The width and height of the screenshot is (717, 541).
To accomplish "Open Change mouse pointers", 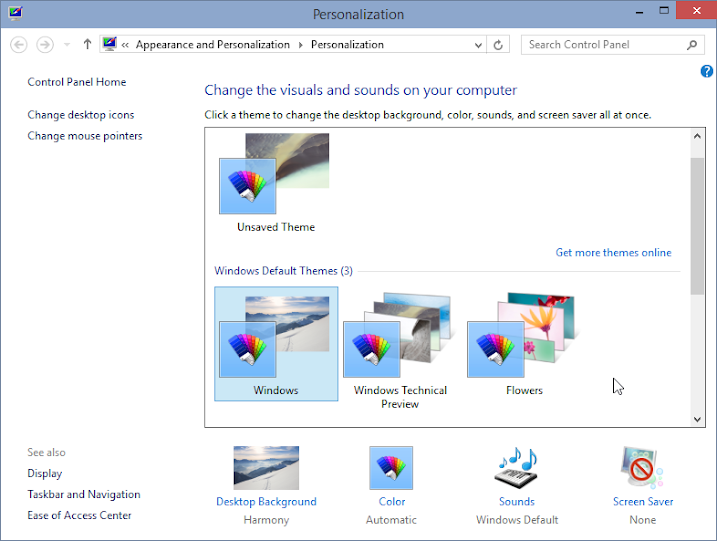I will [x=85, y=136].
